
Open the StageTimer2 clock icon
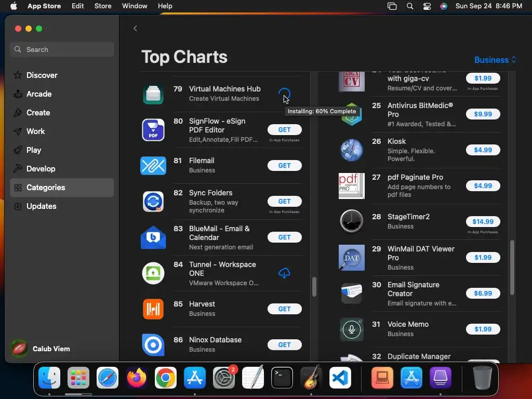pyautogui.click(x=352, y=221)
